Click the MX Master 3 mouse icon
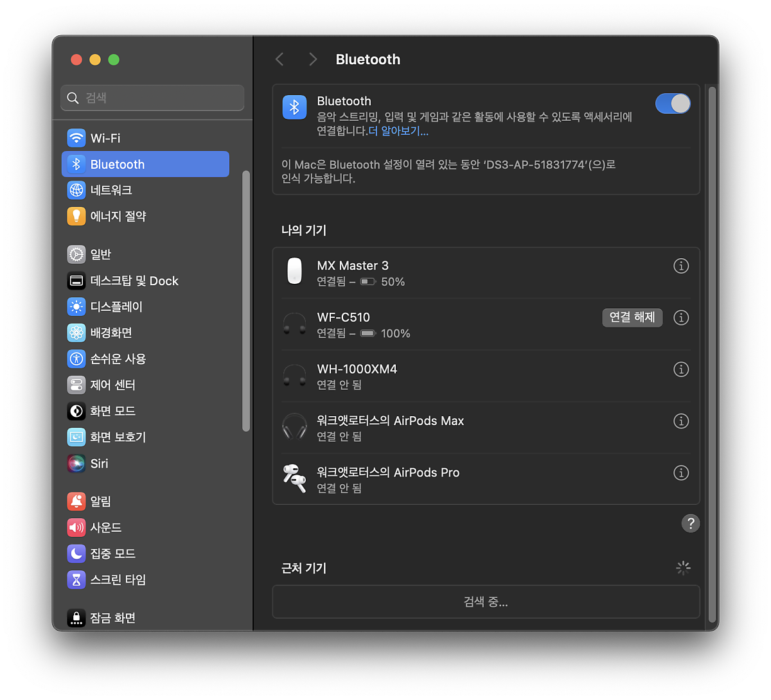This screenshot has width=771, height=700. point(294,271)
